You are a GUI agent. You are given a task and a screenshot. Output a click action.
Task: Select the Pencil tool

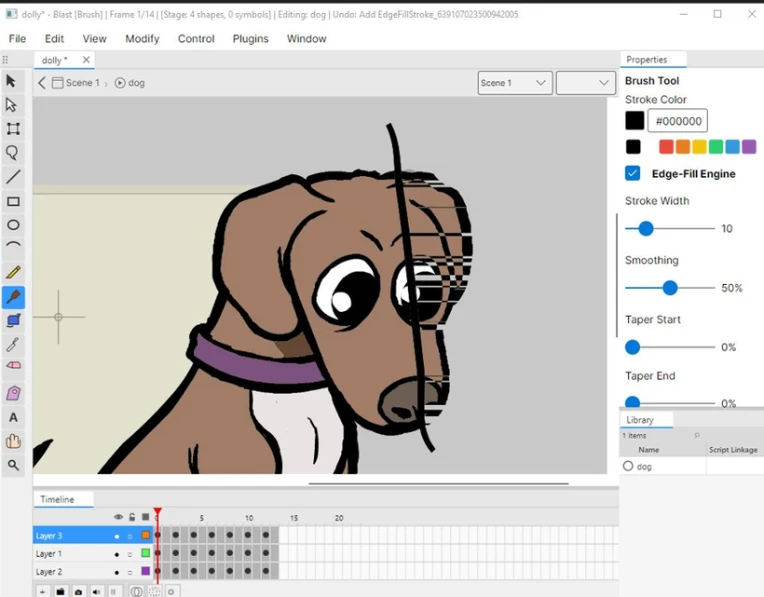(x=13, y=272)
